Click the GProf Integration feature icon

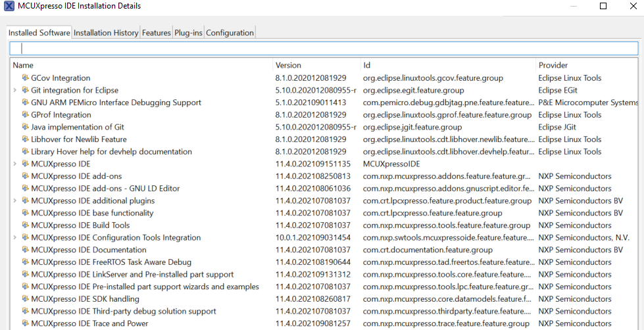pos(26,115)
